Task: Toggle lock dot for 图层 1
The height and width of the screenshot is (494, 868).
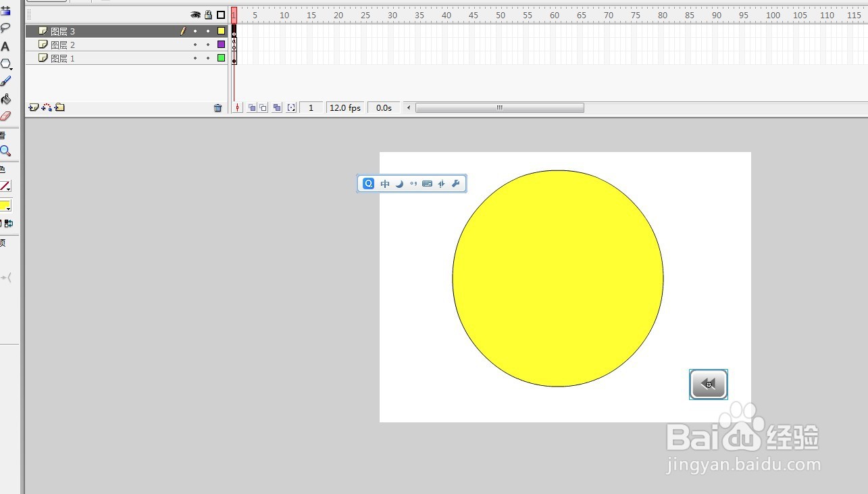Action: [208, 58]
